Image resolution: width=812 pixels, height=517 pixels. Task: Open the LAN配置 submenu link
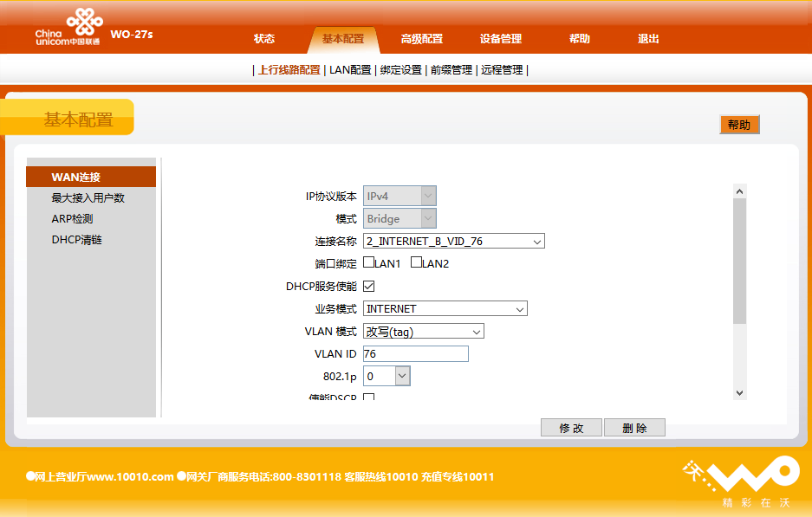(x=350, y=70)
